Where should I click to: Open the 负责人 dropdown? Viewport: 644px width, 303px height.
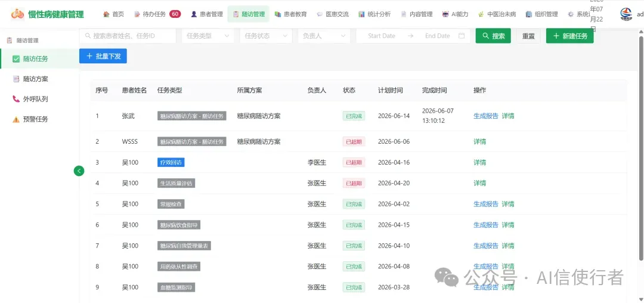(324, 36)
